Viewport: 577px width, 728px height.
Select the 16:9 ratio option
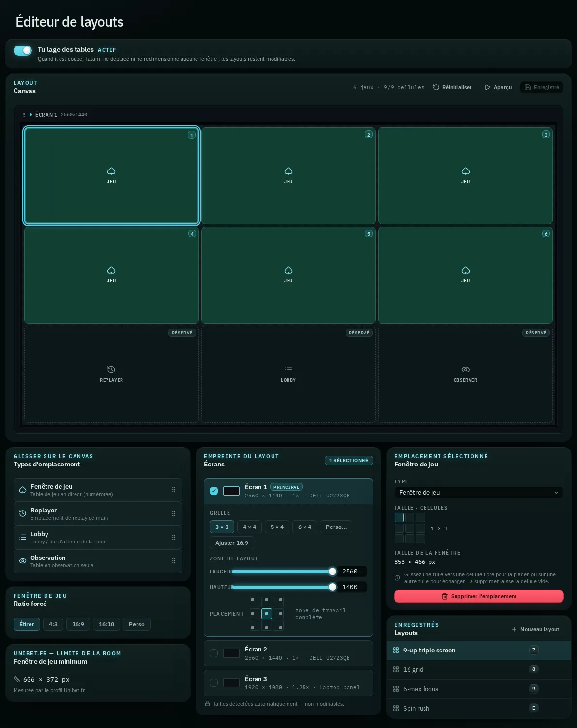(x=78, y=624)
